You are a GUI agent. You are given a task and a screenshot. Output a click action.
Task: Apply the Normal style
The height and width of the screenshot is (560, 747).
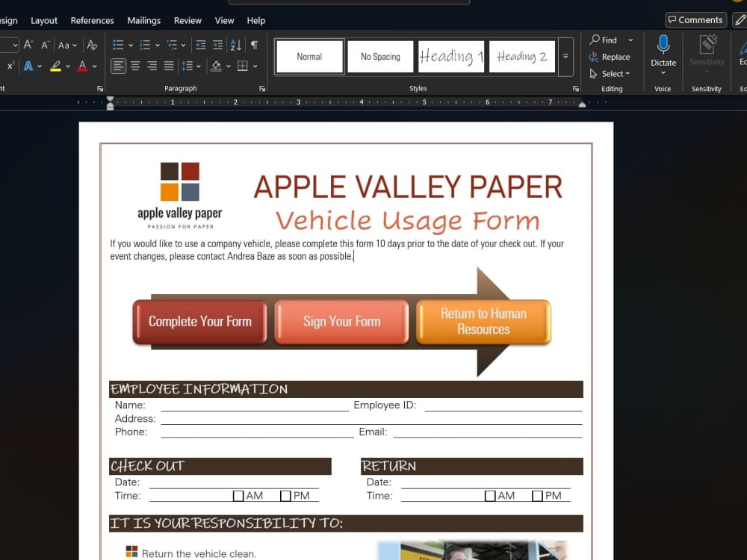tap(310, 56)
